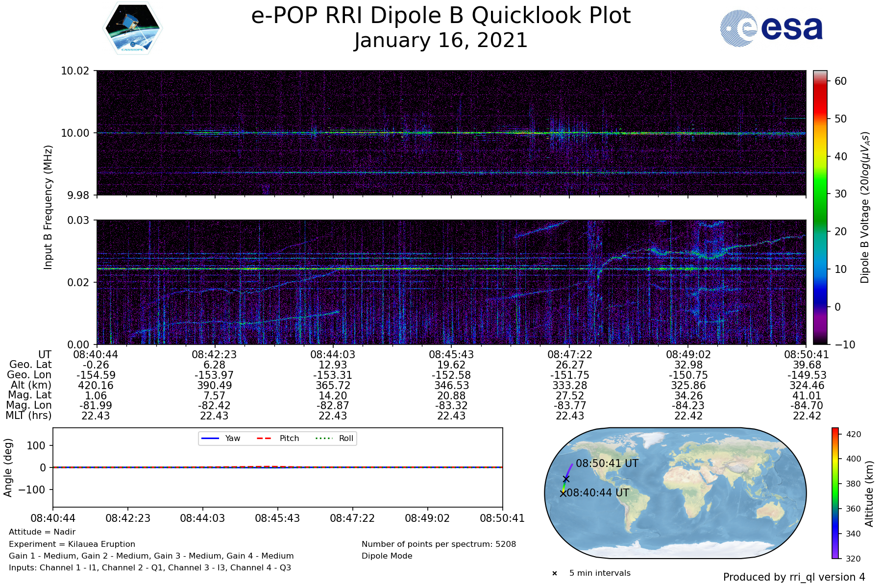Click the date 'January 16, 2021'
The image size is (882, 588).
point(441,41)
